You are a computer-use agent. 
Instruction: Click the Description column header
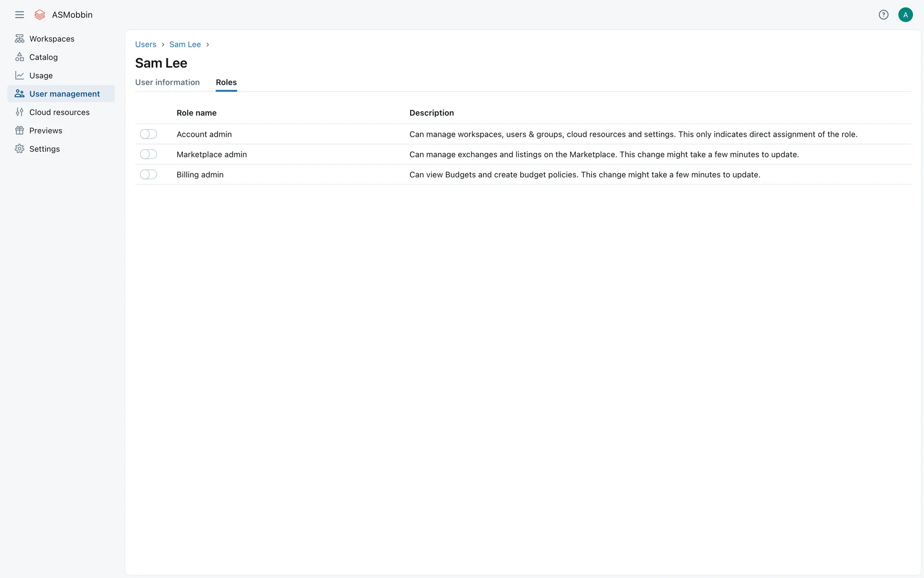point(431,113)
